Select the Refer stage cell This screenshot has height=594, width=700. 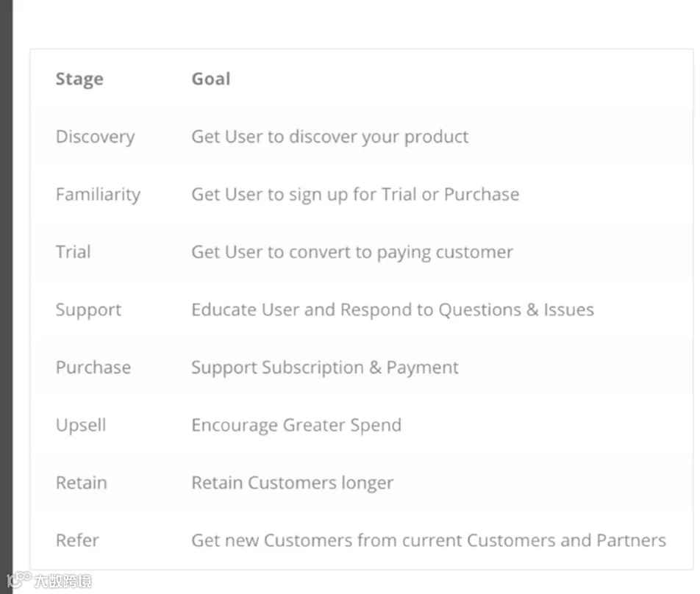[x=77, y=541]
